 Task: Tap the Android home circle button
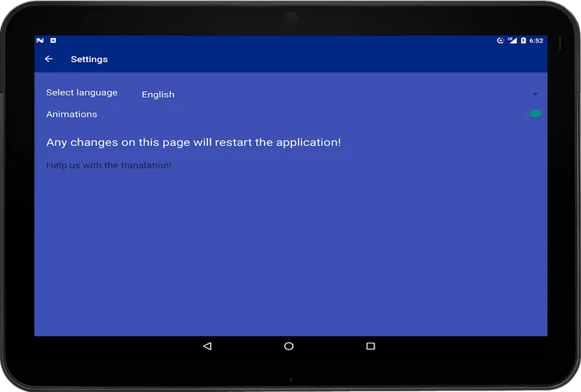pos(289,346)
